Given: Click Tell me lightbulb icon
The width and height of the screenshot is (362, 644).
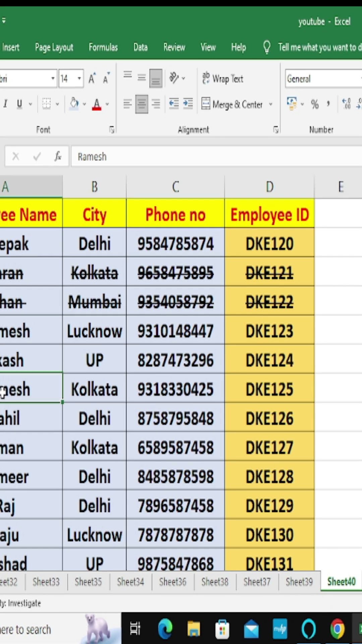Looking at the screenshot, I should pyautogui.click(x=267, y=47).
